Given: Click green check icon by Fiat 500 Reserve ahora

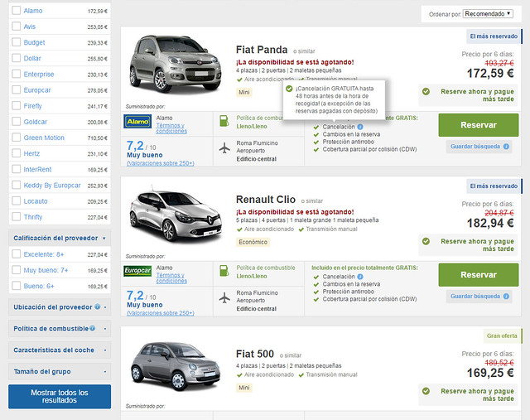Looking at the screenshot, I should [426, 391].
